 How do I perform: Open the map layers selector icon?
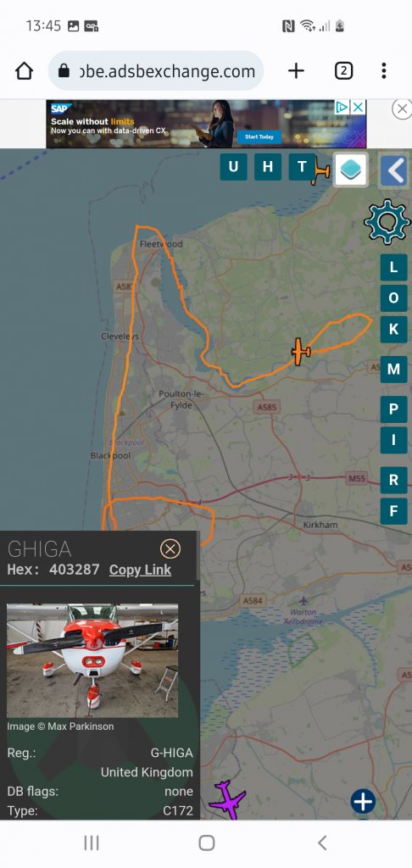350,169
